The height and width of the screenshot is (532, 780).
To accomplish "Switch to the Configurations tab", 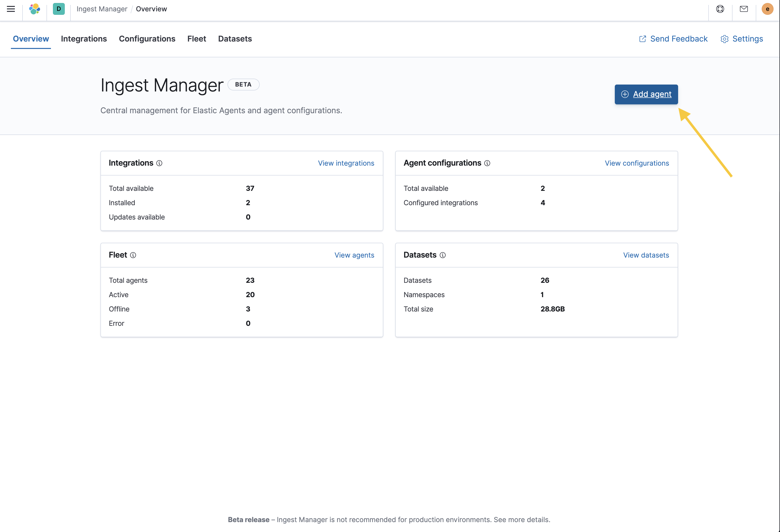I will point(147,39).
